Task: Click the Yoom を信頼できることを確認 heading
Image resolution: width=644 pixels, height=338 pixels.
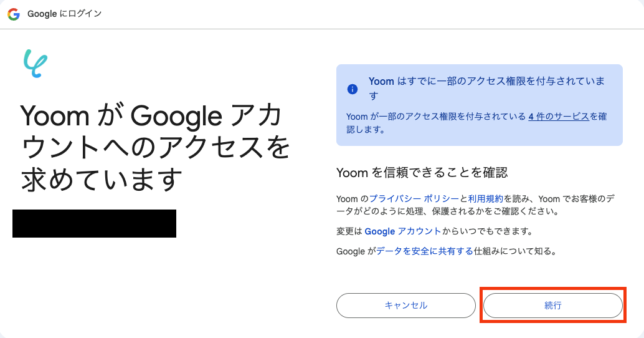Action: pos(422,173)
